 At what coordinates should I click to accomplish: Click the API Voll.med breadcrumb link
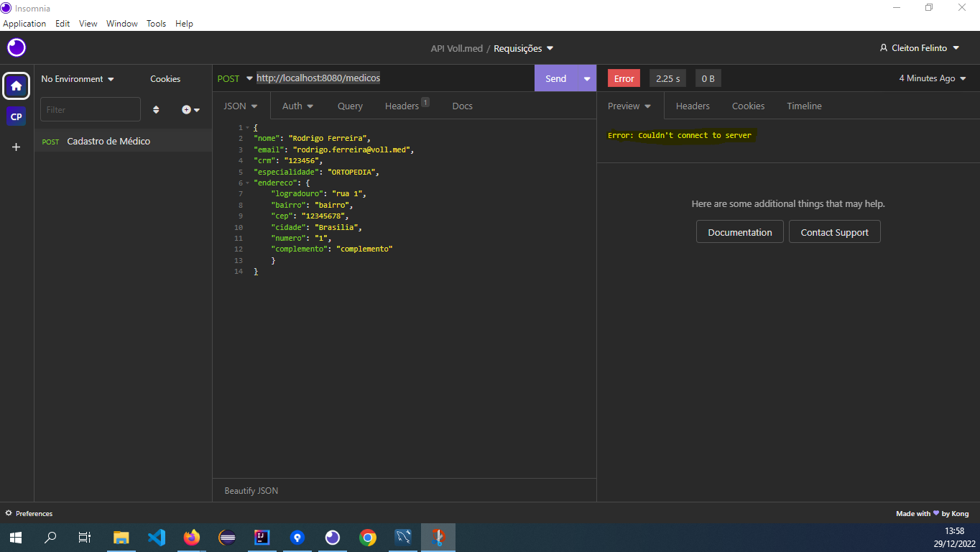tap(457, 48)
